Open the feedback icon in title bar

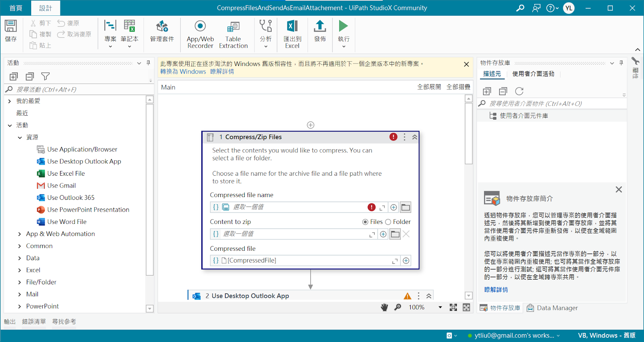(x=536, y=8)
